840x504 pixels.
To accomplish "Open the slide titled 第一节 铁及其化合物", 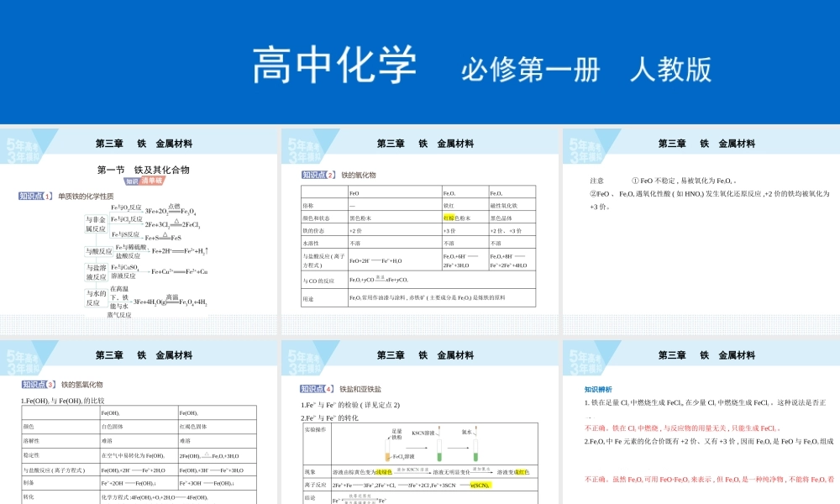I will 139,232.
